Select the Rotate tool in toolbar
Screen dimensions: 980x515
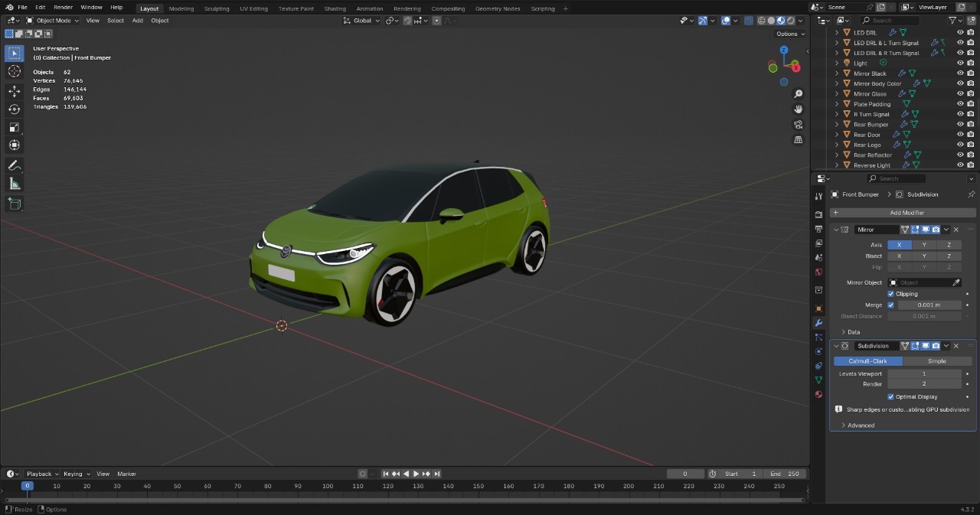(x=14, y=109)
